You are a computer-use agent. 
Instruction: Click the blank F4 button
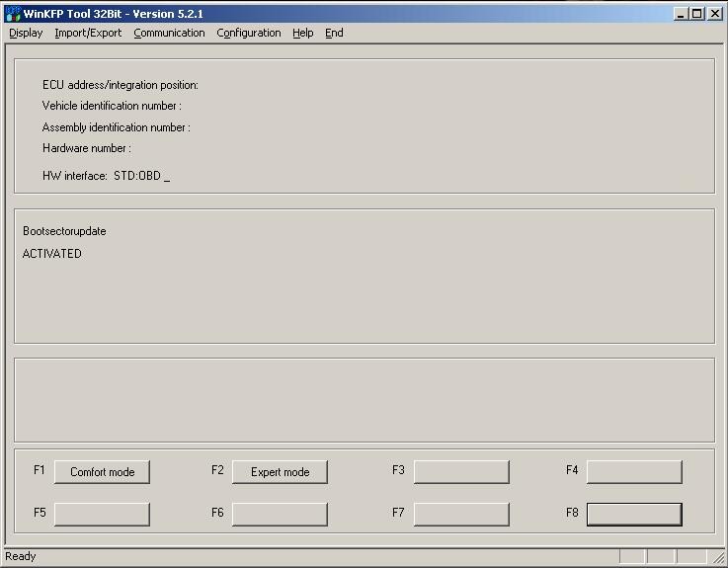[635, 472]
